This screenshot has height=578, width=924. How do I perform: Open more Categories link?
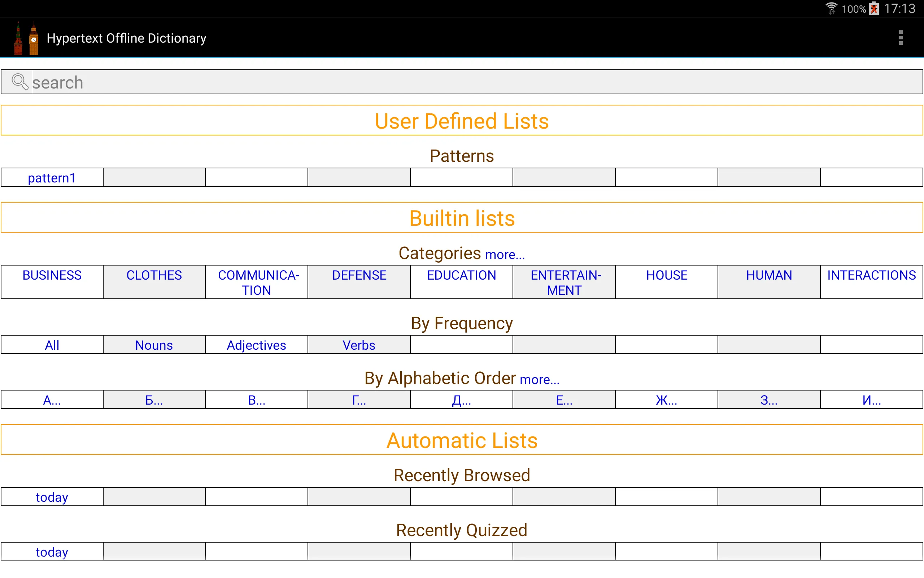tap(505, 255)
